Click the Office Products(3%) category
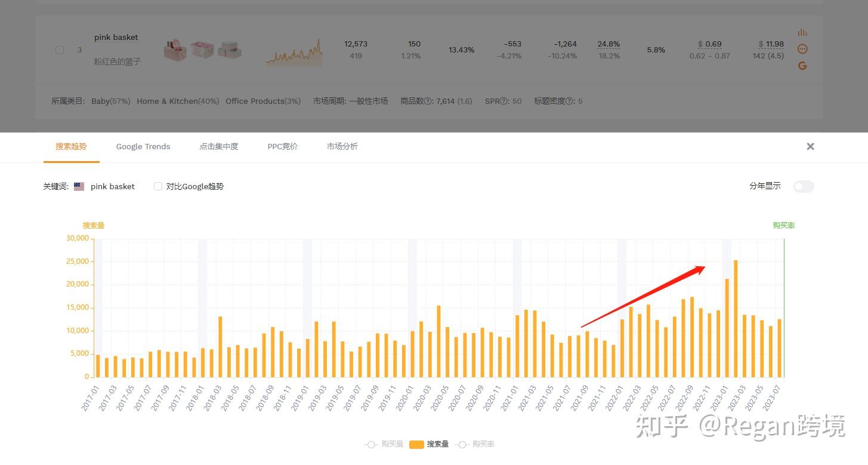Screen dimensions: 868x465 point(263,101)
